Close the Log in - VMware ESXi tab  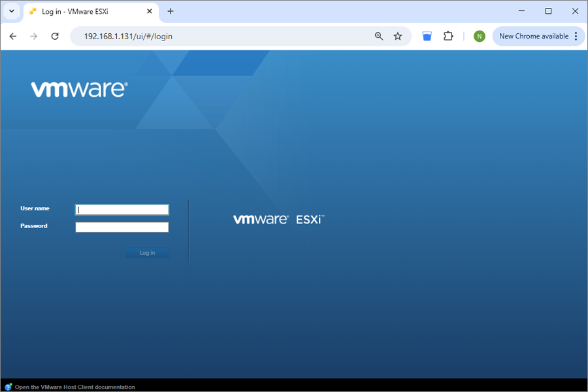coord(149,11)
